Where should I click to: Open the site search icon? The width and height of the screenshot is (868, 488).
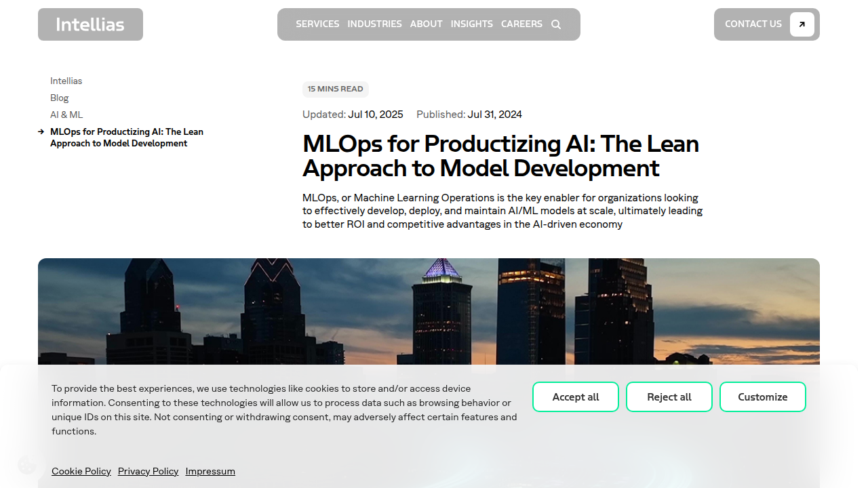tap(556, 24)
